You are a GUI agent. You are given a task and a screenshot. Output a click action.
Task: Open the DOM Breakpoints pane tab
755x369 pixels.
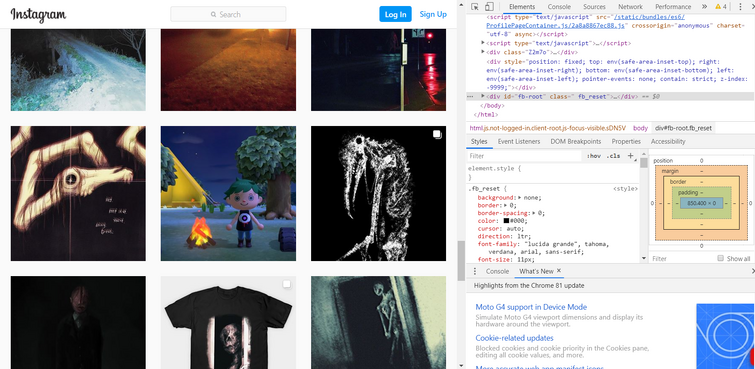tap(575, 141)
